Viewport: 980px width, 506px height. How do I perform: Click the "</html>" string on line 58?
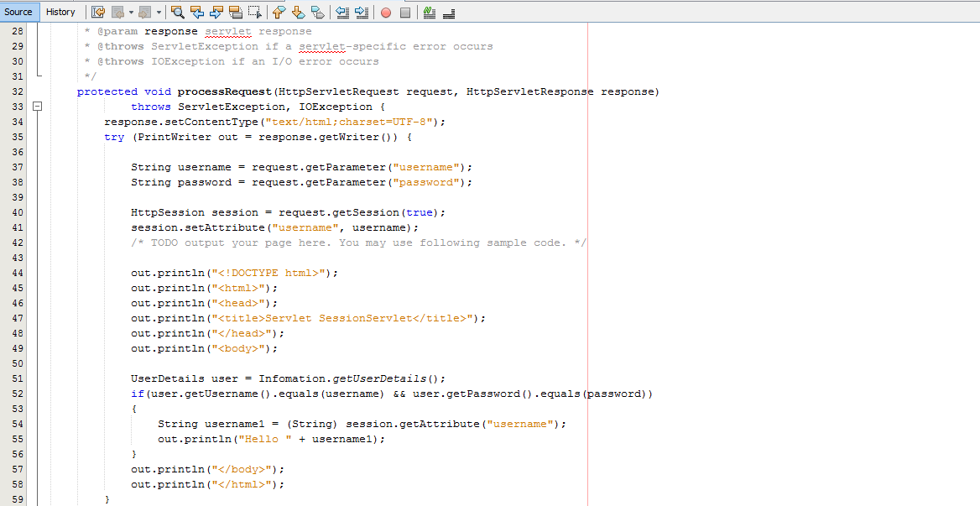242,485
